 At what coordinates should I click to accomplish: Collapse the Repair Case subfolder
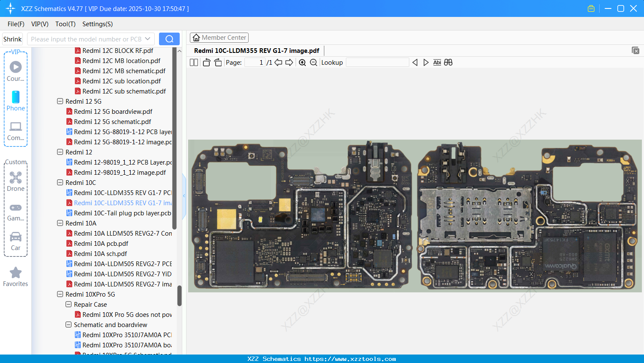click(69, 305)
